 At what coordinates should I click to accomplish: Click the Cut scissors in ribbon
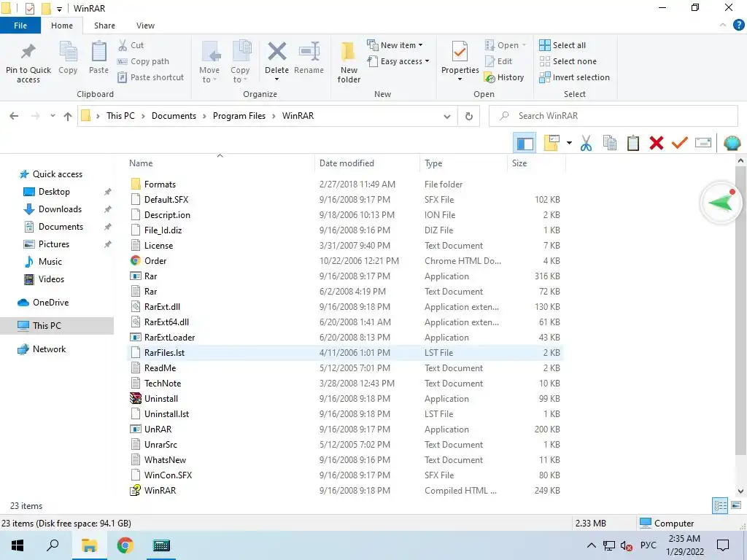coord(123,45)
